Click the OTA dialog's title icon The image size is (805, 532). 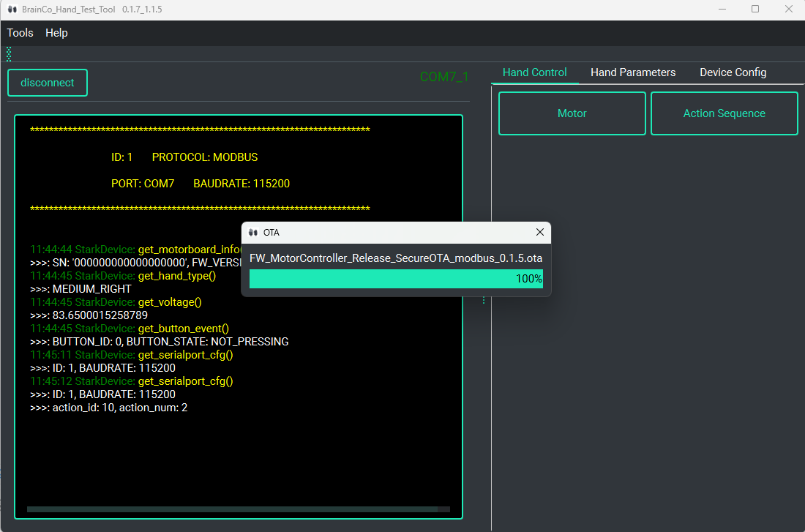click(x=253, y=233)
